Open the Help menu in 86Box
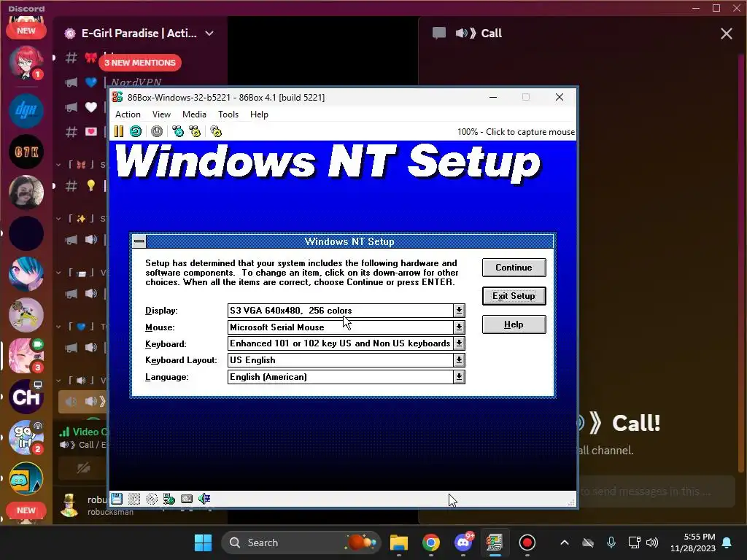The height and width of the screenshot is (560, 747). click(x=259, y=114)
